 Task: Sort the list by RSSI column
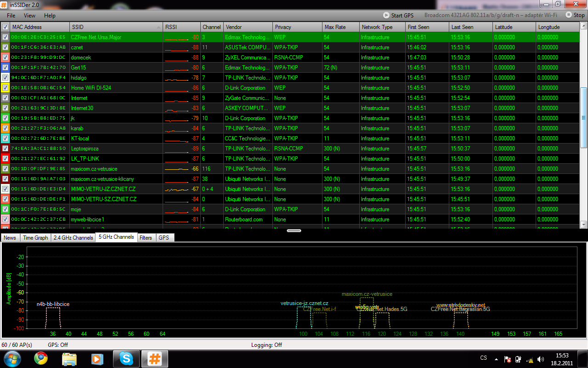tap(181, 27)
